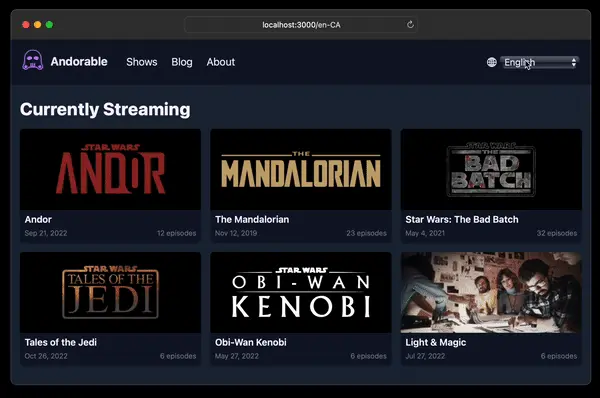The height and width of the screenshot is (398, 600).
Task: Click the Nov 12, 2019 date
Action: pos(236,233)
